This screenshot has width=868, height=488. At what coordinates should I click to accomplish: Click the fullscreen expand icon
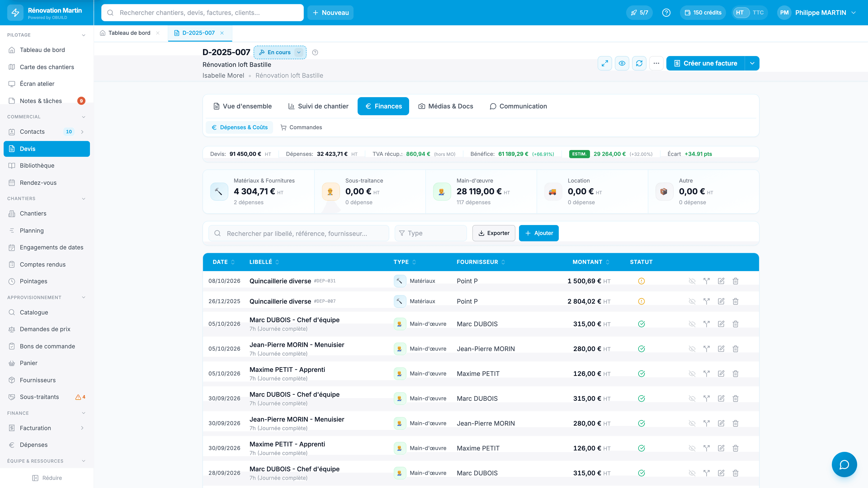coord(605,63)
